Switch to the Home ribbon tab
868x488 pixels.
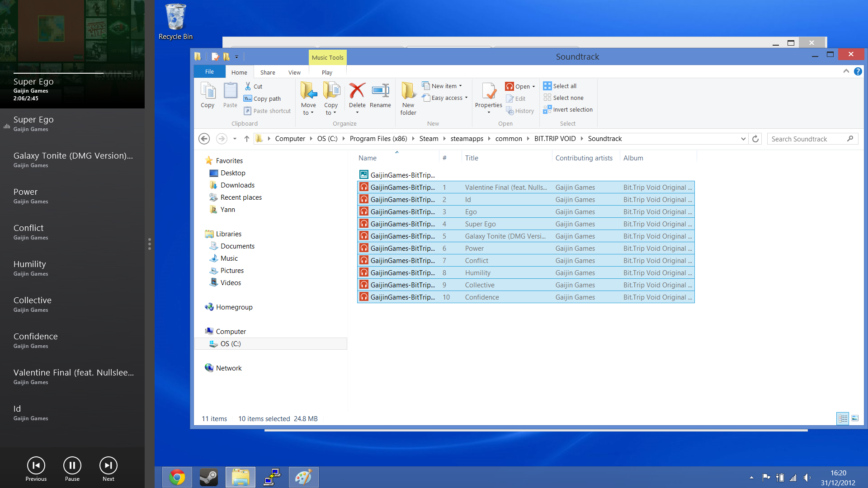[239, 72]
